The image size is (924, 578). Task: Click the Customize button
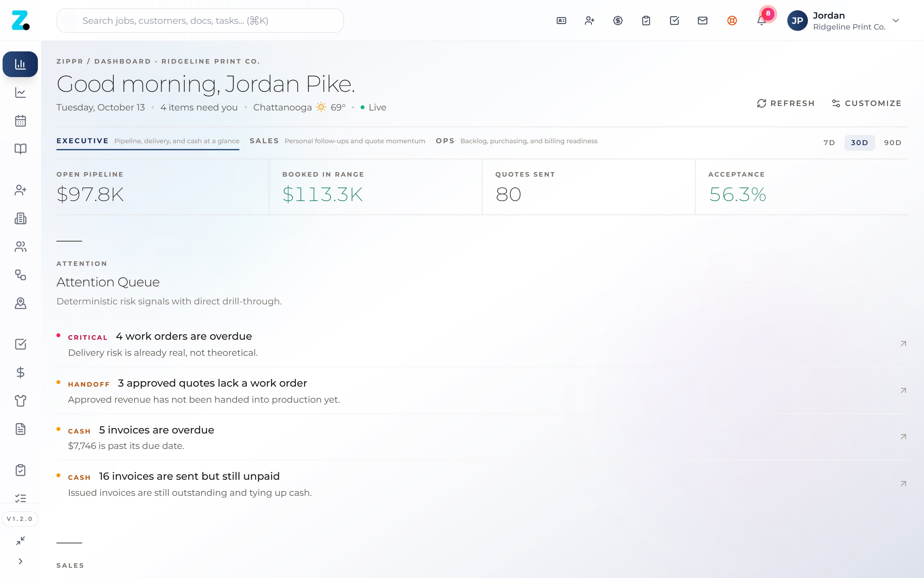(866, 104)
